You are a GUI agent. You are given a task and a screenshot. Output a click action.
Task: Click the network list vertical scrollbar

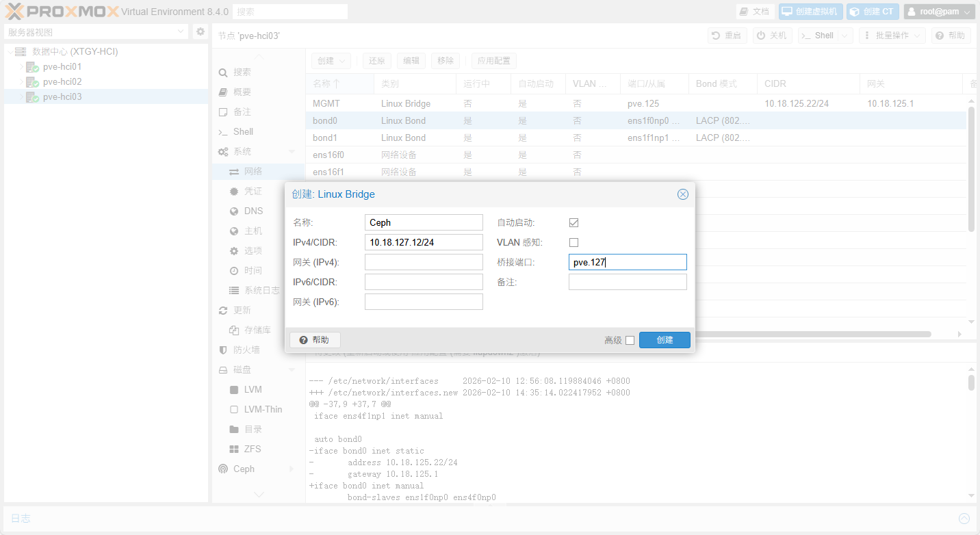pos(971,170)
